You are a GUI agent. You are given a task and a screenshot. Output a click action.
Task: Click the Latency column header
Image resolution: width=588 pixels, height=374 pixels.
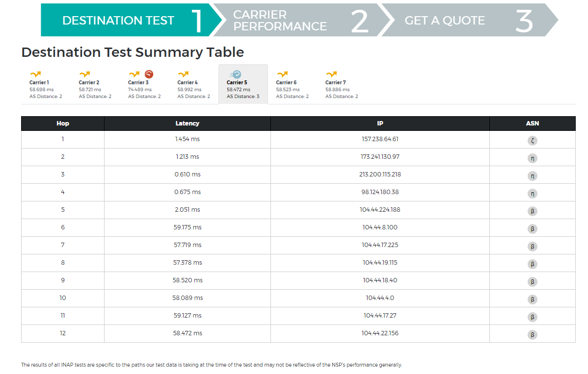tap(187, 124)
